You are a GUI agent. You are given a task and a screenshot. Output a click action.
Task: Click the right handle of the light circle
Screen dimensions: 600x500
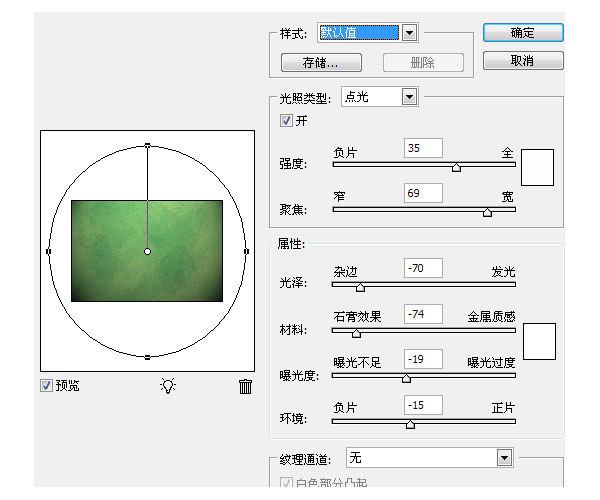click(x=247, y=251)
